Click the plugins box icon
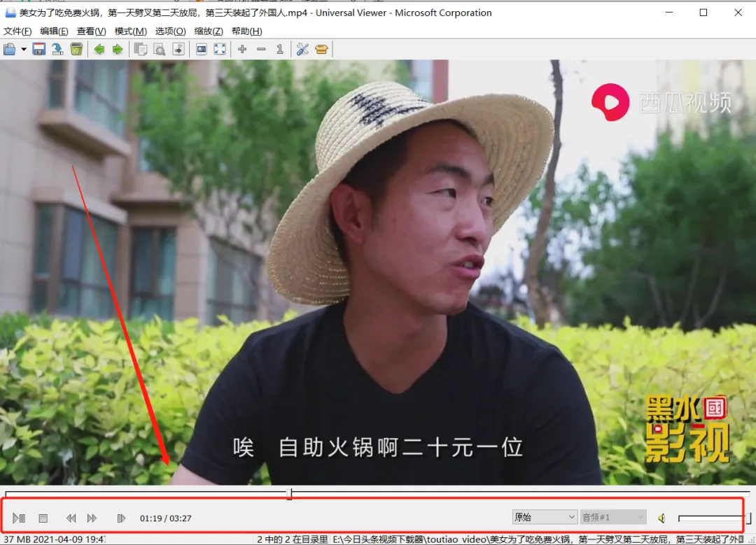Viewport: 756px width, 545px height. point(321,49)
